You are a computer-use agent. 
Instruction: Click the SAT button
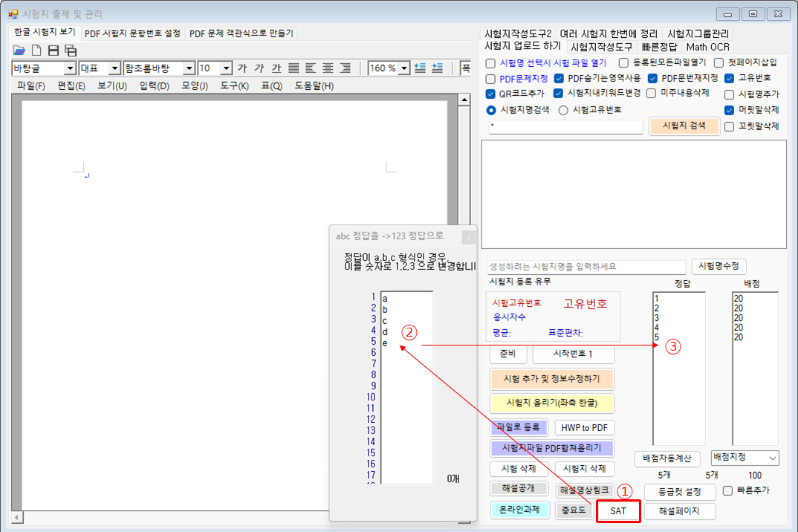[617, 511]
